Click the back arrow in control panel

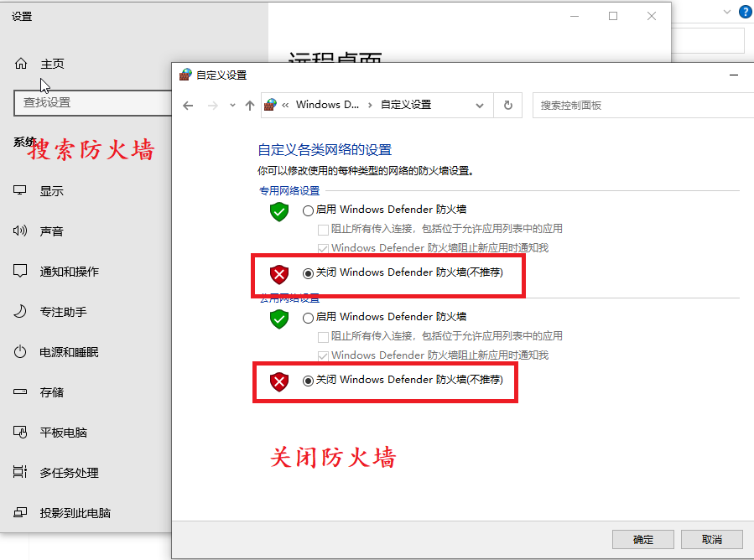188,106
